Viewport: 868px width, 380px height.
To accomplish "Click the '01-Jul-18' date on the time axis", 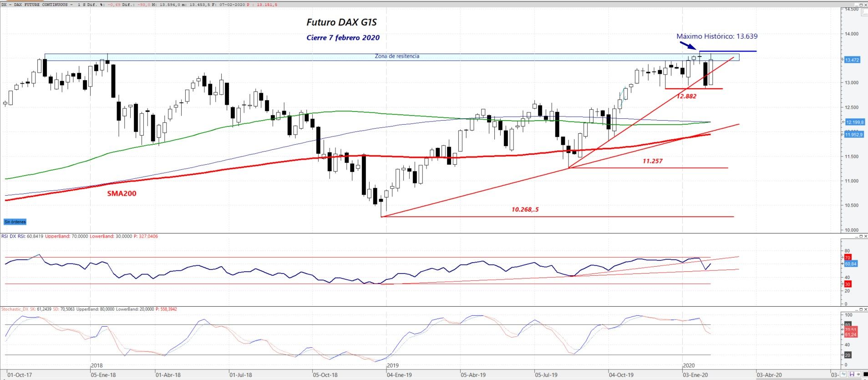I will click(x=241, y=375).
